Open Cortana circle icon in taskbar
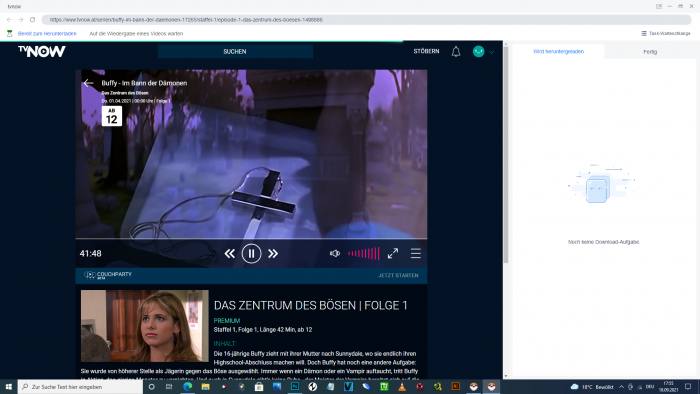This screenshot has height=394, width=700. coord(151,386)
